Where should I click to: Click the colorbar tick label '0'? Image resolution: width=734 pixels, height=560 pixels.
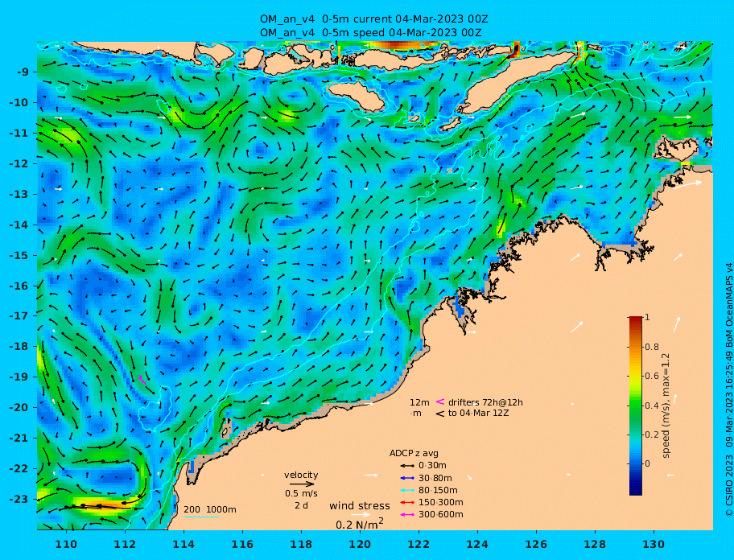tap(647, 463)
